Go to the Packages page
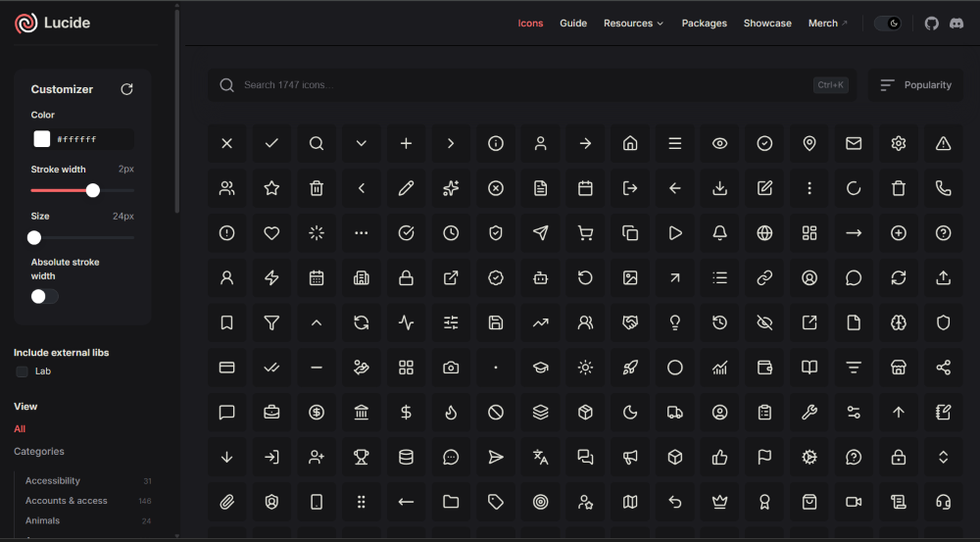Screen dimensions: 980x542 tap(704, 24)
